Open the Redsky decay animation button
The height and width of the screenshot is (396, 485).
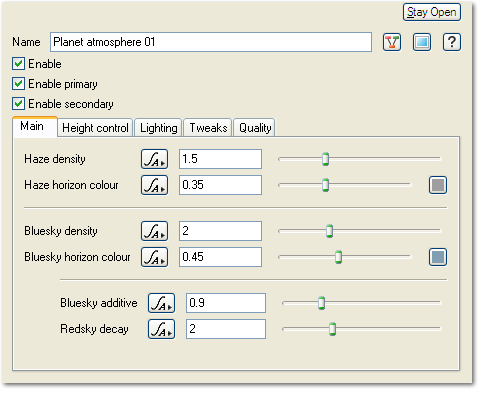(x=161, y=329)
